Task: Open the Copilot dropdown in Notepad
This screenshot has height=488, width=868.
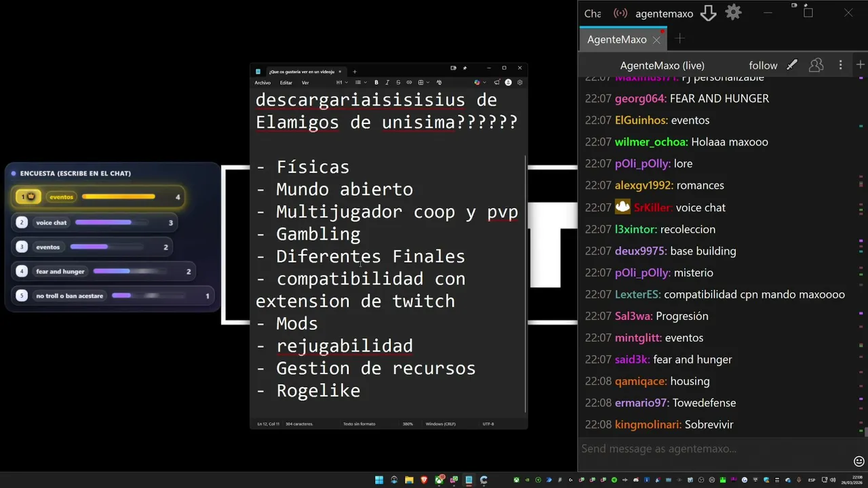Action: pos(480,83)
